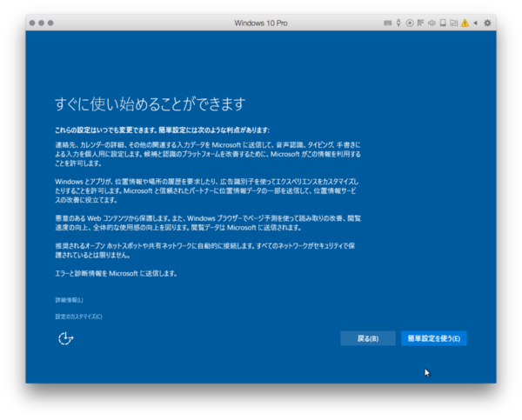Click the yellow warning triangle icon

[x=465, y=23]
